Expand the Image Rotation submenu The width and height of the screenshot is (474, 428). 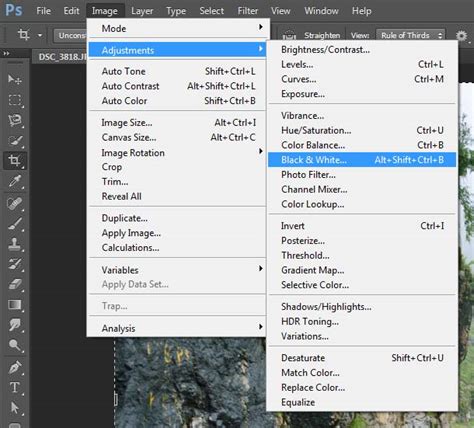[178, 153]
